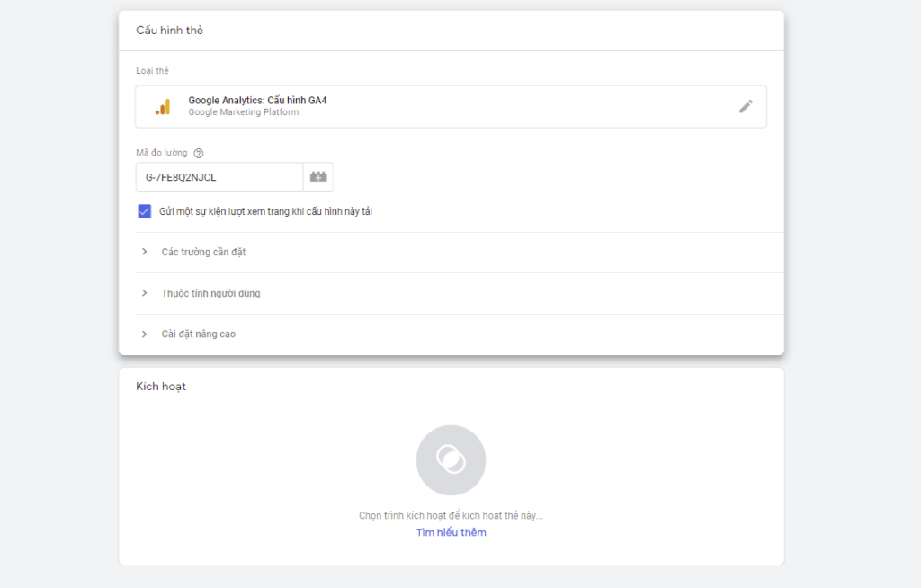Click the help question mark next to Mã đo lường
The height and width of the screenshot is (588, 921).
pos(199,154)
